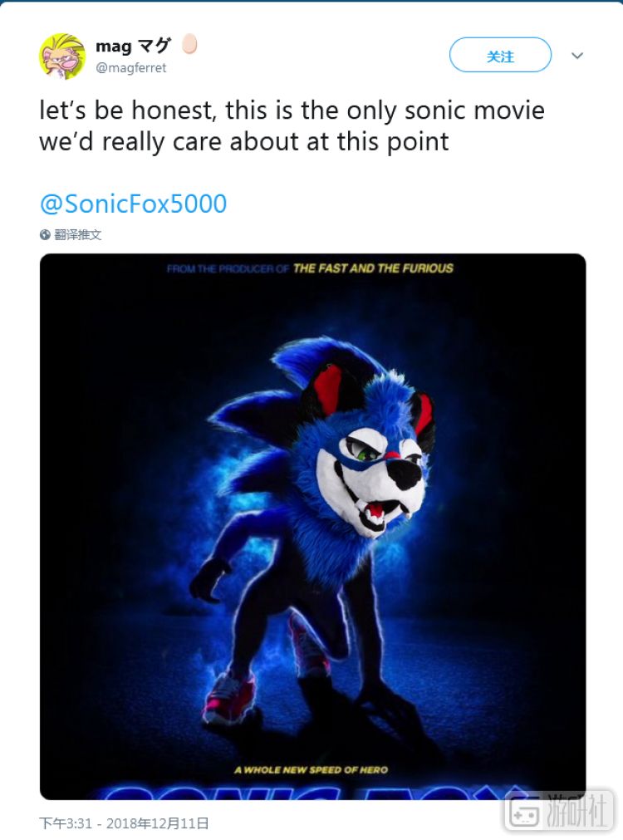The image size is (623, 840).
Task: Click "A WHOLE NEW SPEED OF HERO" tagline
Action: click(x=311, y=770)
